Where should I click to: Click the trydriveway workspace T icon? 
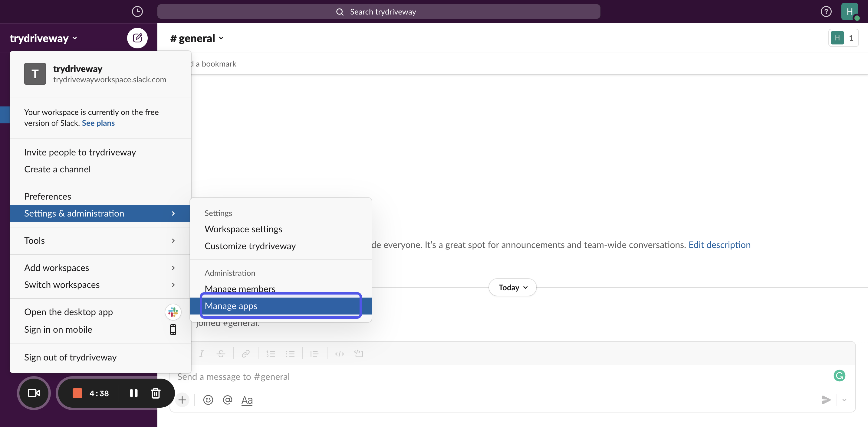click(x=35, y=74)
